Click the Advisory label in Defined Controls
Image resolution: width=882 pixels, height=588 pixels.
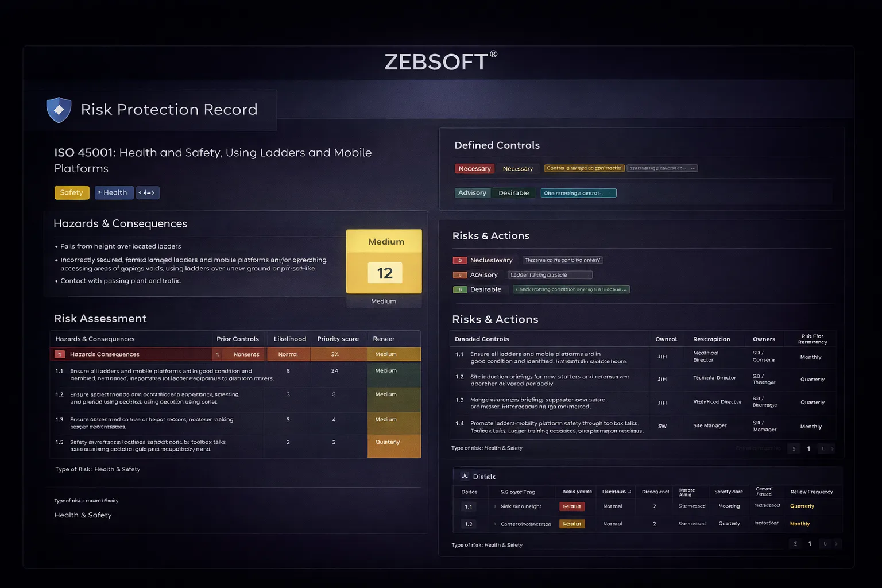tap(472, 193)
